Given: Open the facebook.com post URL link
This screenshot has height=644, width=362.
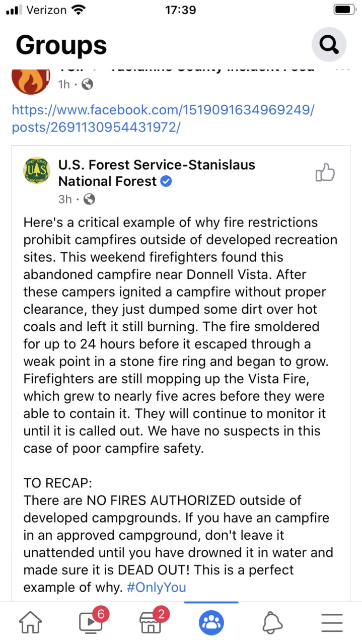Looking at the screenshot, I should pos(163,118).
